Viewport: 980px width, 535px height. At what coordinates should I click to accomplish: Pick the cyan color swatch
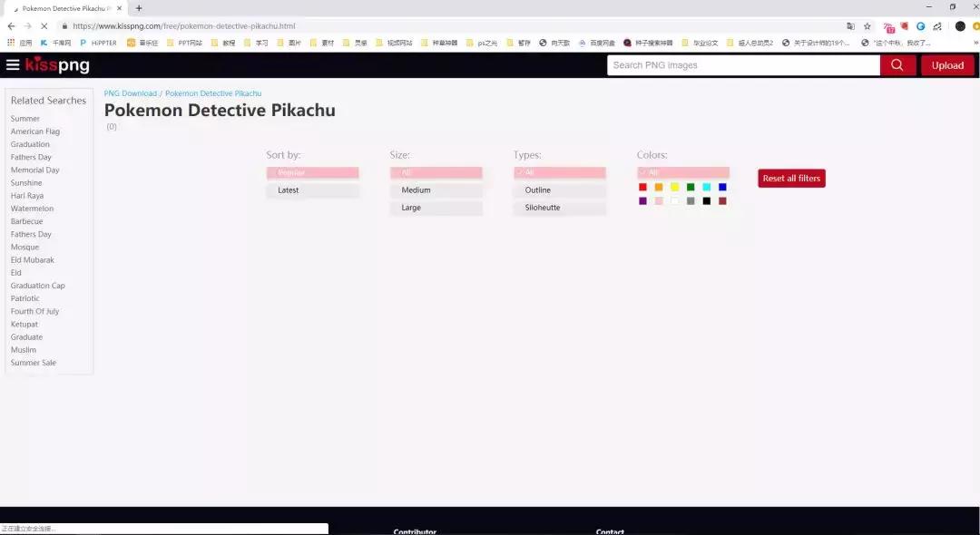(x=707, y=188)
